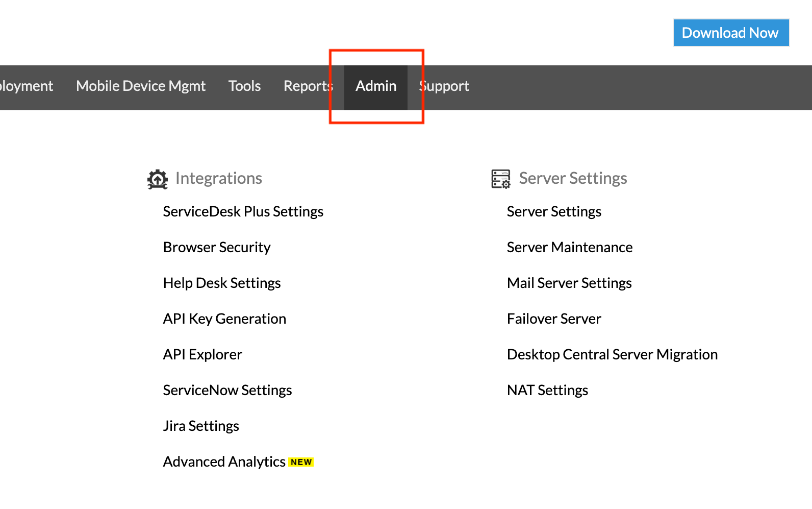Viewport: 812px width, 509px height.
Task: Open the Tools menu tab
Action: 244,86
